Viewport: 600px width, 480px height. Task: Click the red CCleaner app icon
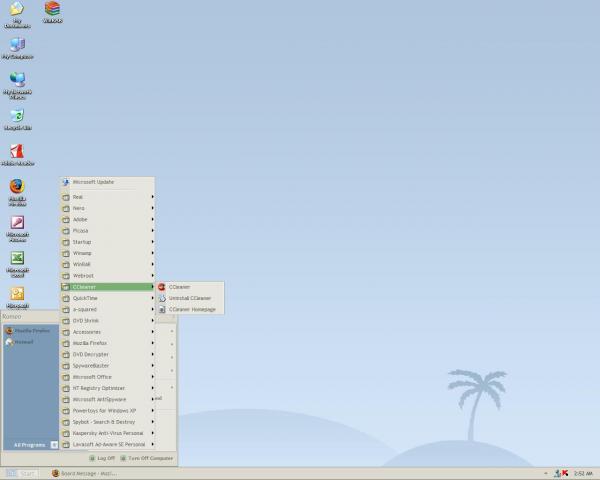point(162,287)
